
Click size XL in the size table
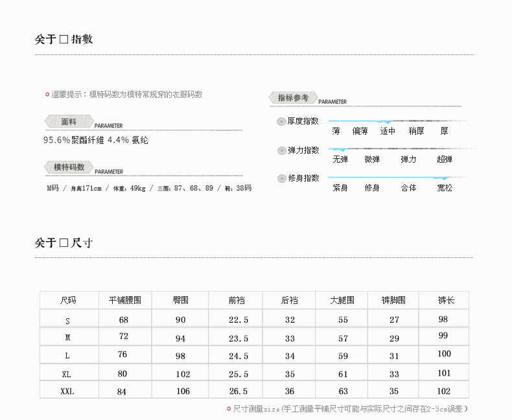[x=67, y=374]
